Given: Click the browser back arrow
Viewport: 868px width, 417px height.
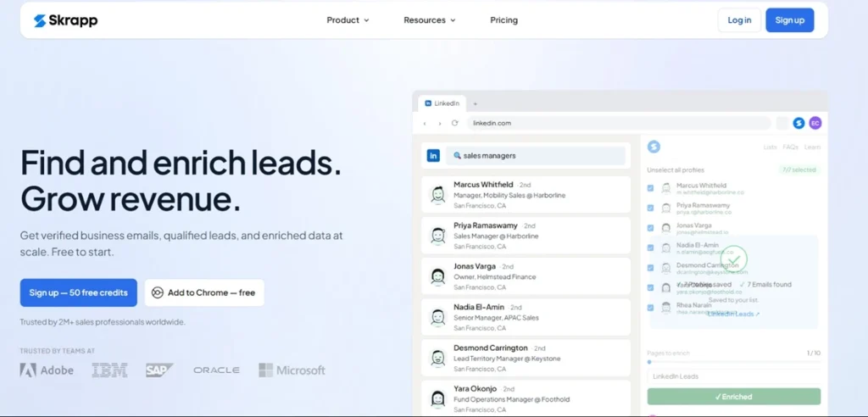Looking at the screenshot, I should pyautogui.click(x=425, y=123).
